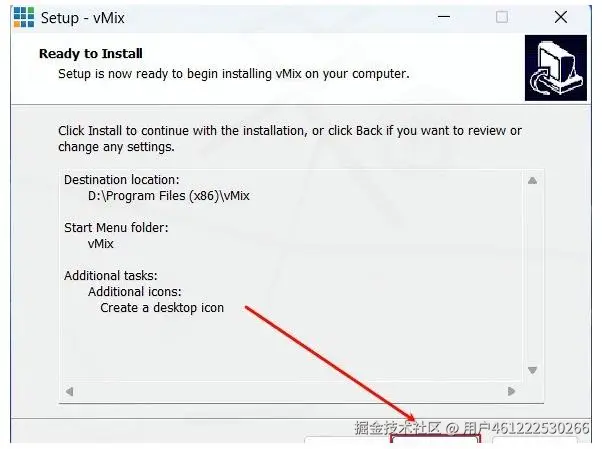This screenshot has width=602, height=449.
Task: Click the vertical scrollbar track in the summary box
Action: click(x=532, y=275)
